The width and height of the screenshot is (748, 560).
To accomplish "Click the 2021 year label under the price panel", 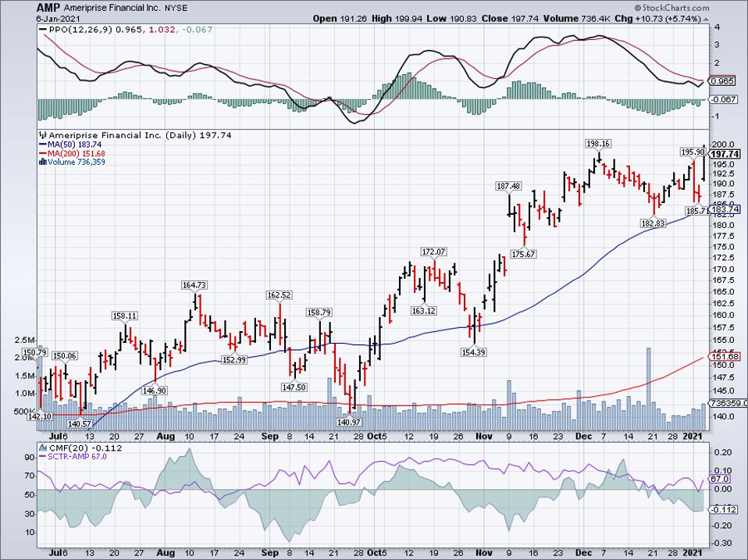I will (693, 437).
